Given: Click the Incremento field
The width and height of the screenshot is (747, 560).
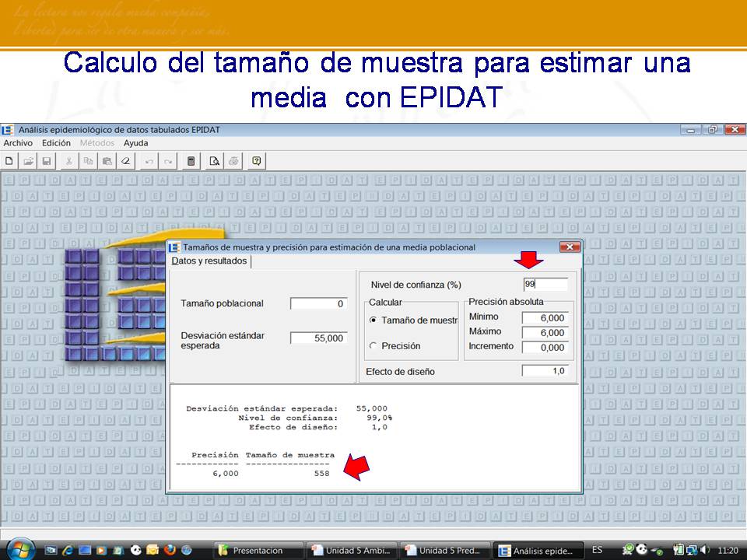Looking at the screenshot, I should tap(545, 348).
